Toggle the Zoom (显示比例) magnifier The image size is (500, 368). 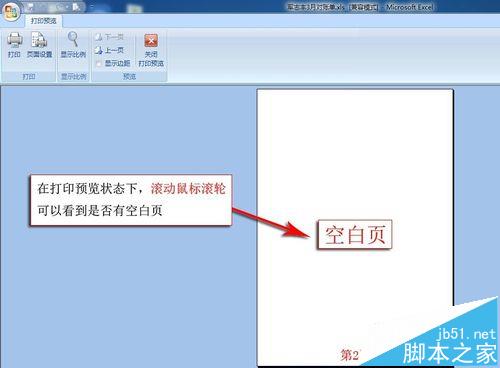click(x=73, y=45)
